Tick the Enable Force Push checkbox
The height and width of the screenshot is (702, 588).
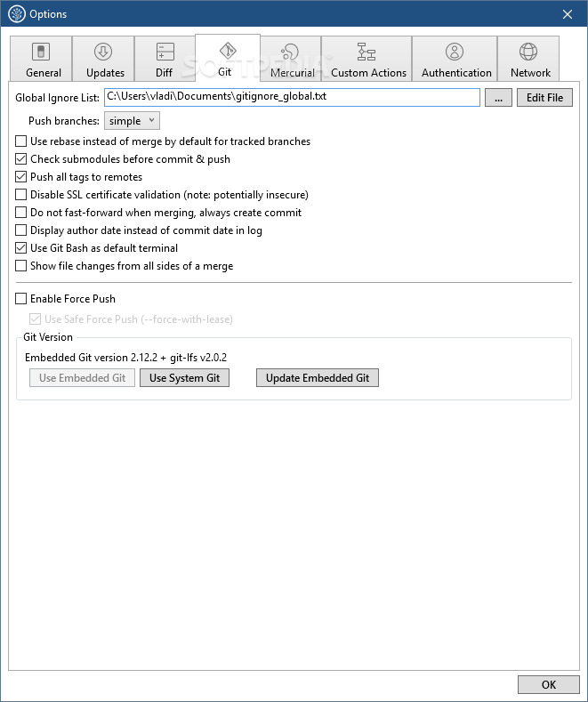coord(21,299)
